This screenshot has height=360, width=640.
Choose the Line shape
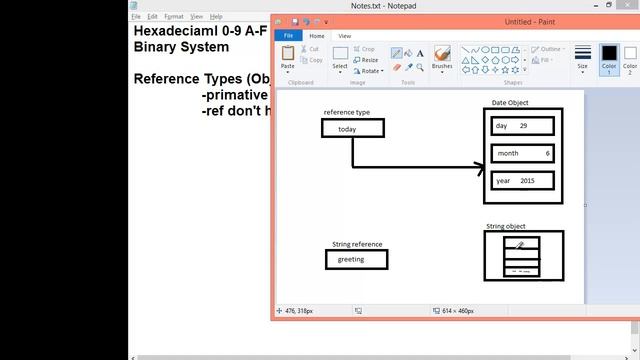coord(465,50)
